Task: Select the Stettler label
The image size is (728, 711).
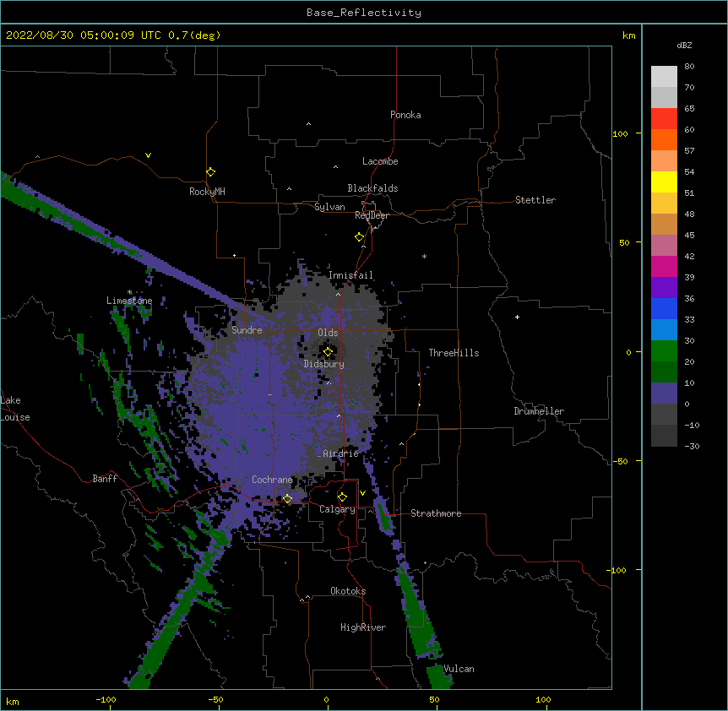Action: [535, 200]
